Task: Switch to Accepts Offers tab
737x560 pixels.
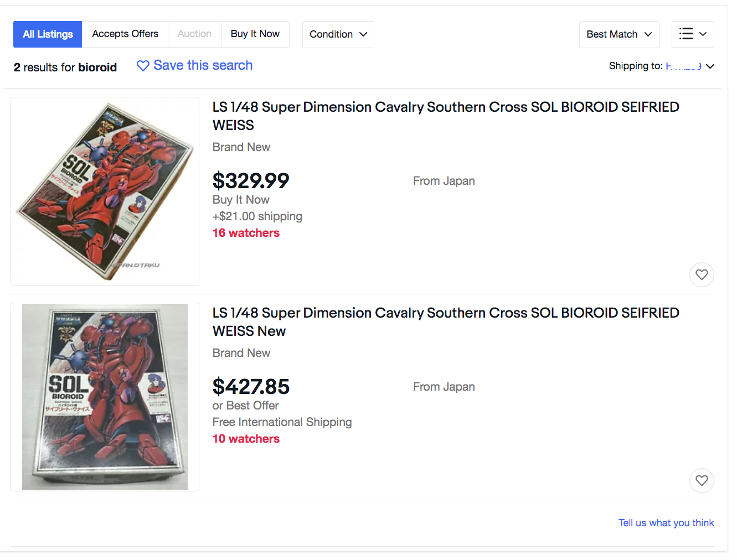Action: [x=125, y=34]
